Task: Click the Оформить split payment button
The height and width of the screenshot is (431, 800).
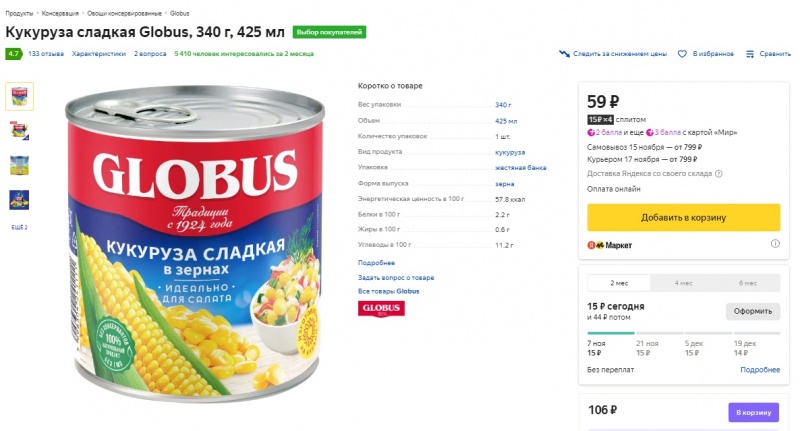Action: (x=752, y=311)
